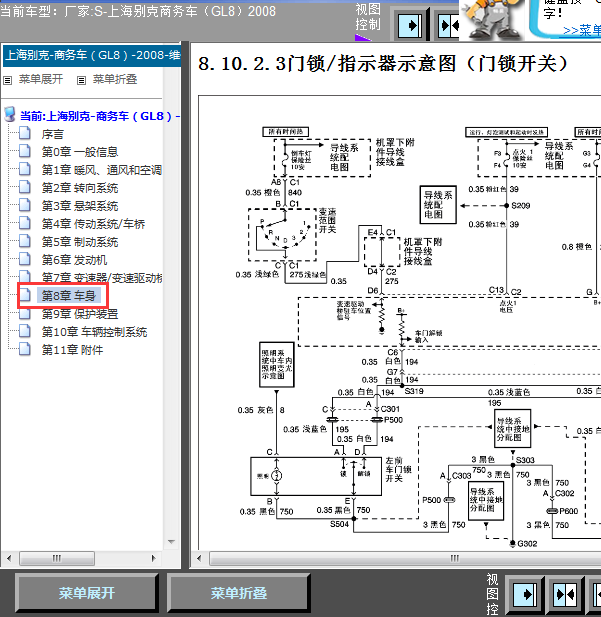This screenshot has height=617, width=601.
Task: Open 第0章 一般信息 chapter
Action: (80, 152)
